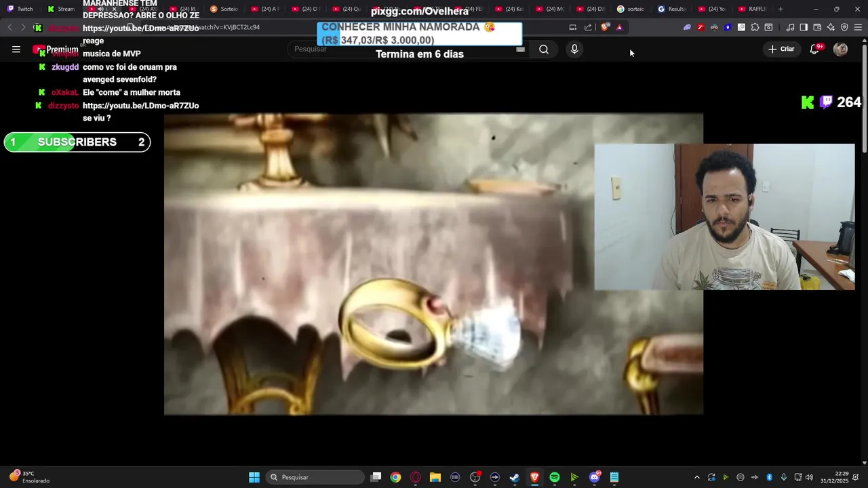Go back with the browser back arrow
Screen dimensions: 868x488
(9, 27)
